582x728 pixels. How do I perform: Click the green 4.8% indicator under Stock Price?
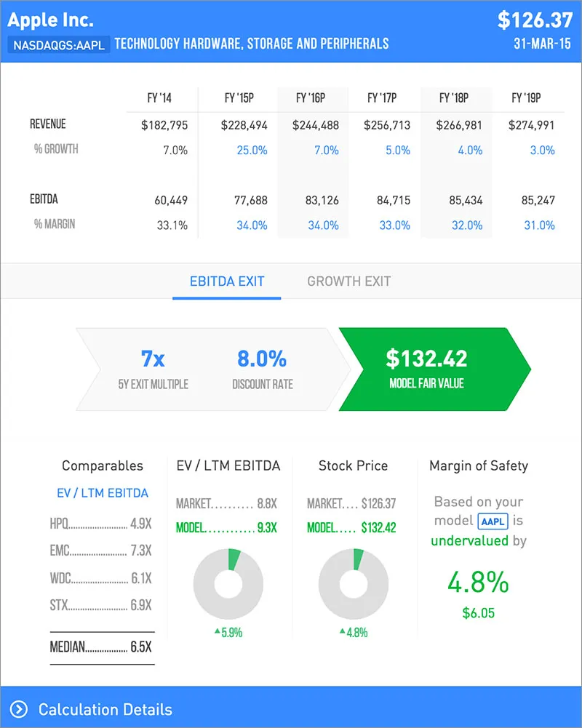pyautogui.click(x=353, y=633)
